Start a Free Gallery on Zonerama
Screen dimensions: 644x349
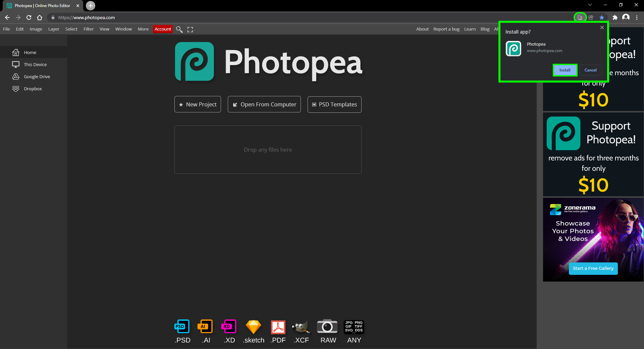[x=593, y=268]
